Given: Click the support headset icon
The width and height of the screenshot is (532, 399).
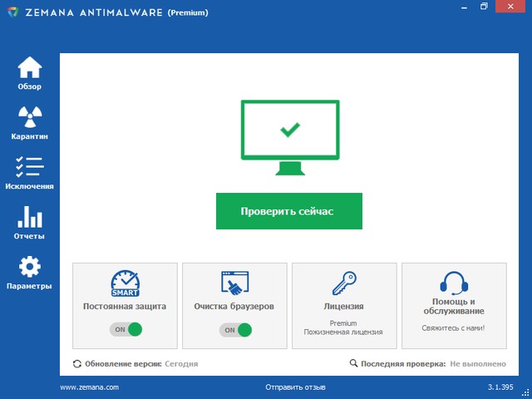Looking at the screenshot, I should pyautogui.click(x=453, y=283).
